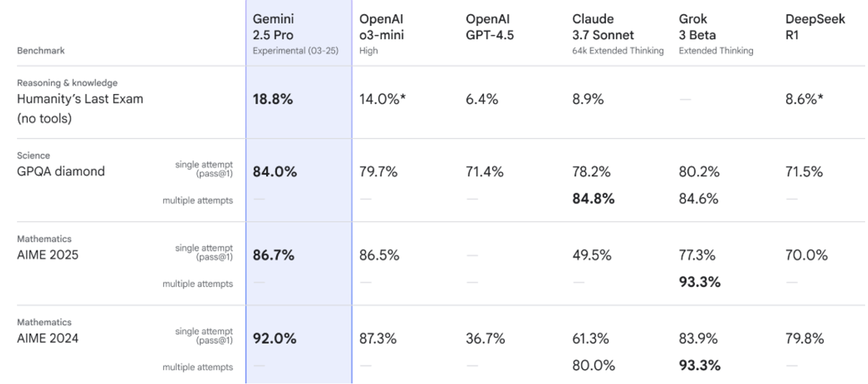Screen dimensions: 868x384
Task: Click the OpenAI o3-mini column header
Action: (381, 27)
